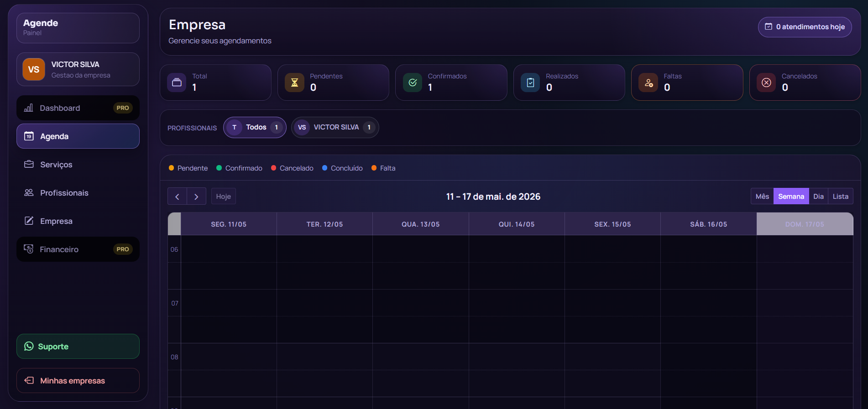This screenshot has height=409, width=868.
Task: Click the Suporte button
Action: tap(78, 346)
